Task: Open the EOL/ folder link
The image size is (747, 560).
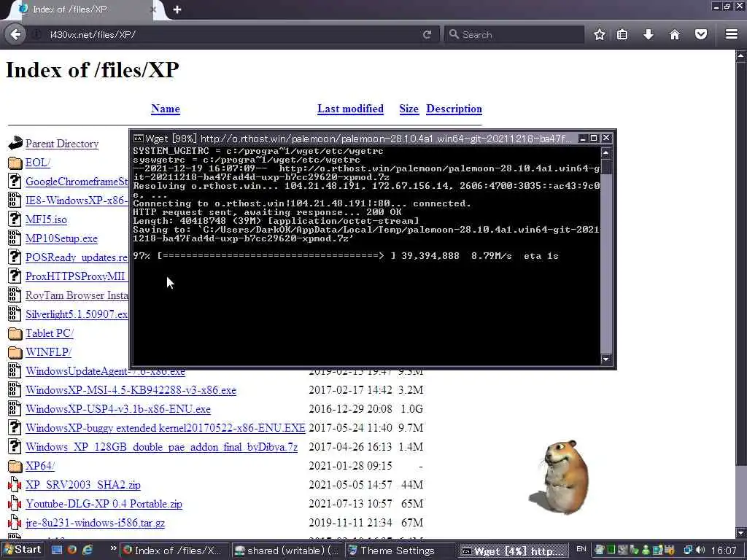Action: 38,163
